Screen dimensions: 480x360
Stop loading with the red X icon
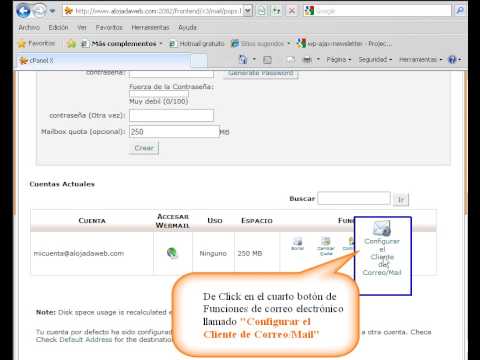[292, 11]
